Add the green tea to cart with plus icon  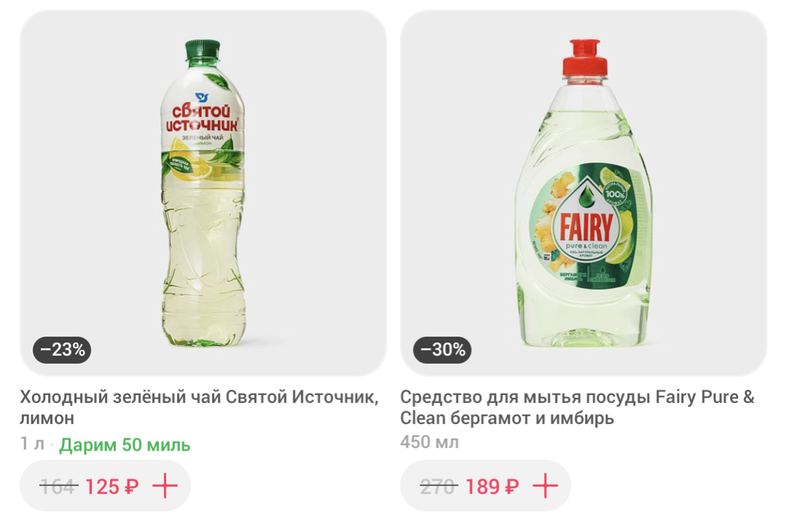[x=165, y=486]
